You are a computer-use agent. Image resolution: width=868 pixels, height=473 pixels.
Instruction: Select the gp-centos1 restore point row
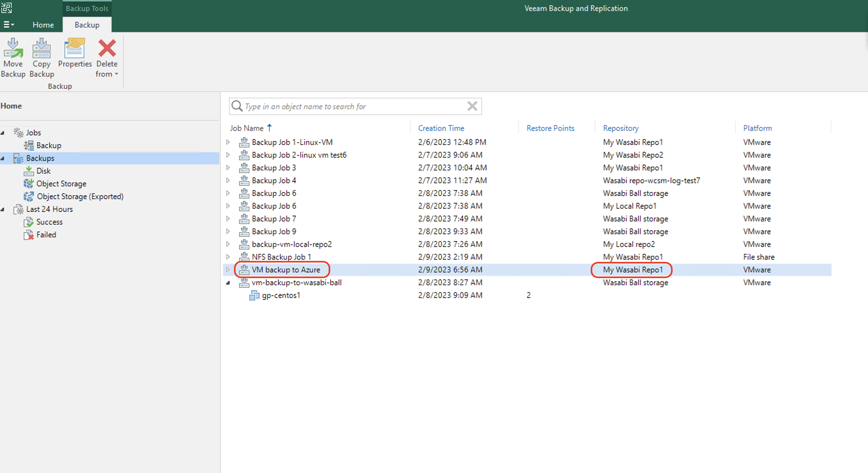(x=527, y=295)
